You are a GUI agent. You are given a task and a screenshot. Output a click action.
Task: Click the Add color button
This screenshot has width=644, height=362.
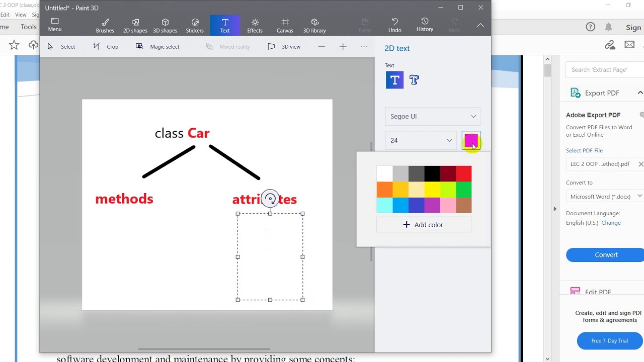pos(424,225)
